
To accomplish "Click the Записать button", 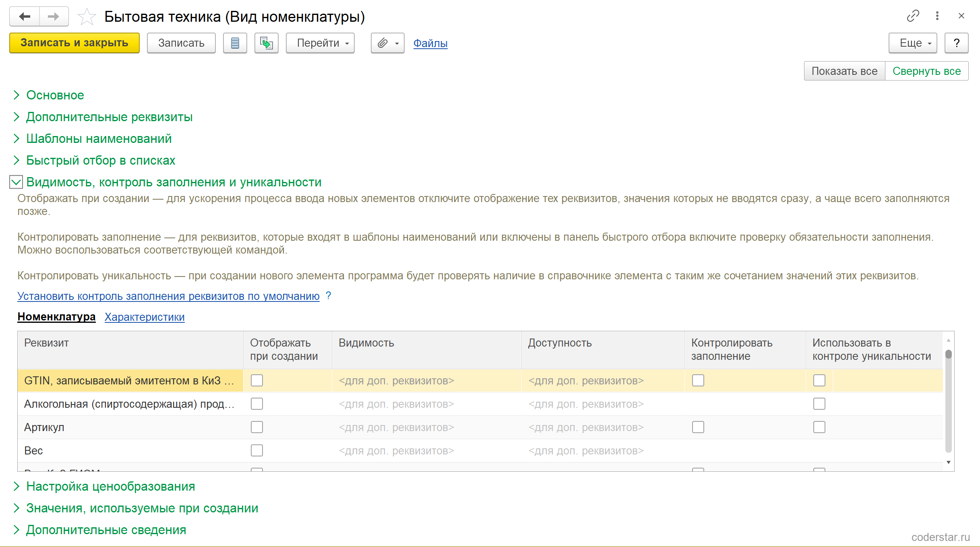I will pos(181,43).
